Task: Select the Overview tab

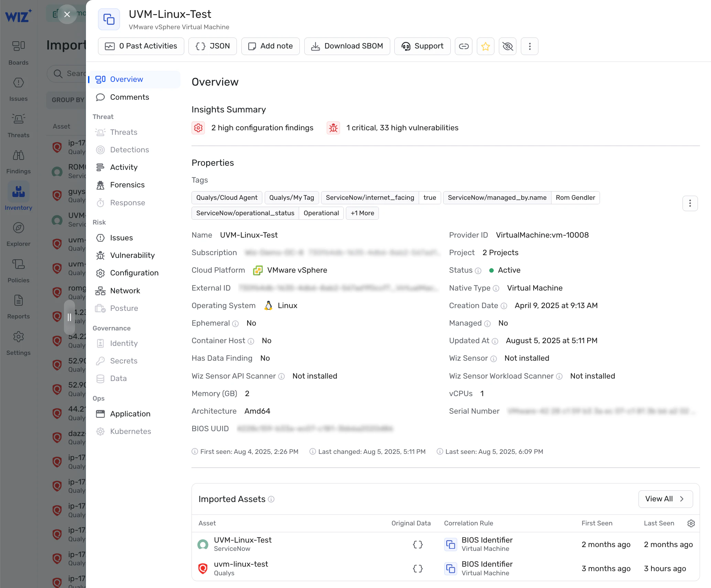Action: 135,79
